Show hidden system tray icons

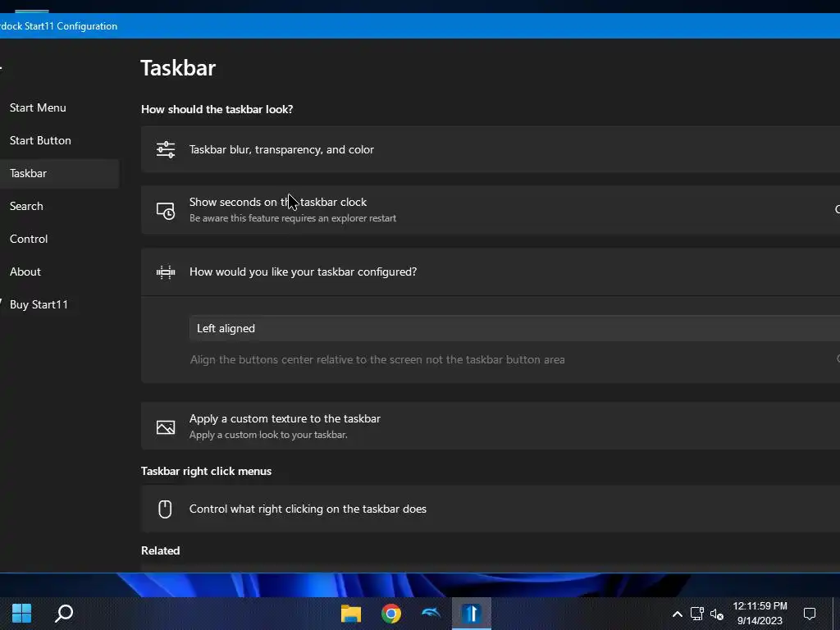[x=677, y=614]
